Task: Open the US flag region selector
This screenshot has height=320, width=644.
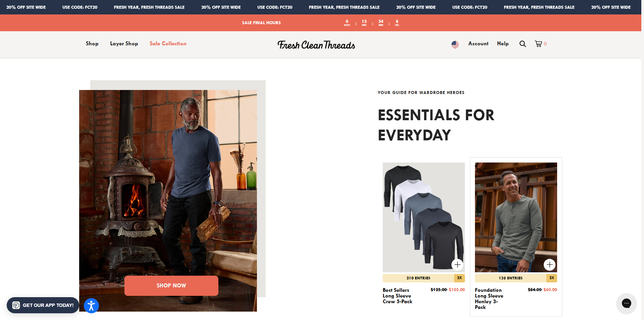Action: [455, 44]
